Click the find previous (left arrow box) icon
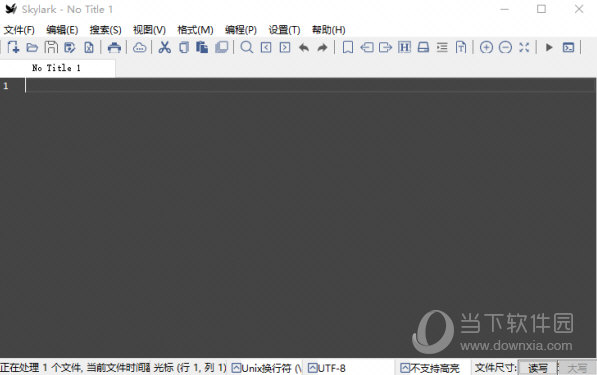The height and width of the screenshot is (375, 597). click(266, 47)
